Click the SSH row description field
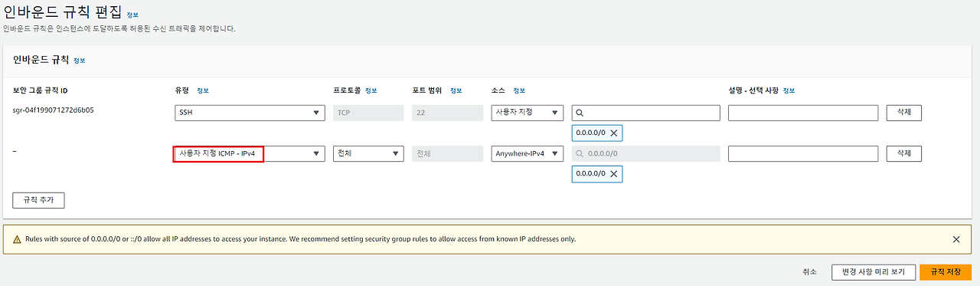980x286 pixels. coord(803,113)
